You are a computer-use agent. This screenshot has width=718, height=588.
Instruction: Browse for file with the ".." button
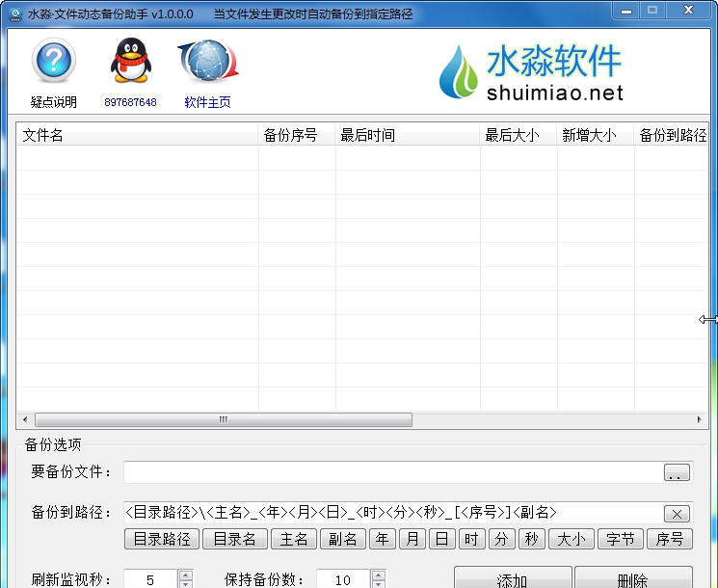point(677,472)
